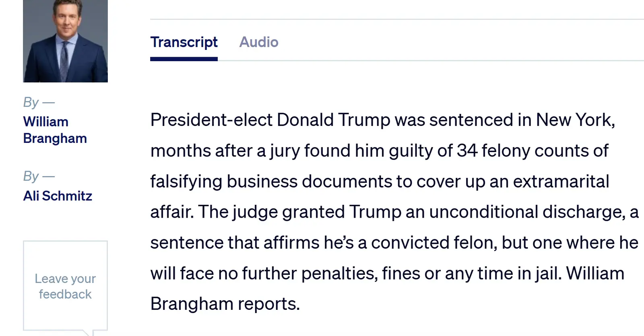Viewport: 644px width, 336px height.
Task: Click "New York," in the summary
Action: (x=575, y=120)
